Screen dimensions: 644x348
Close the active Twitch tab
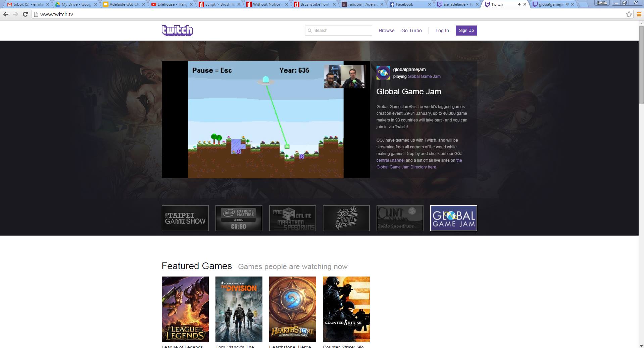(x=525, y=4)
